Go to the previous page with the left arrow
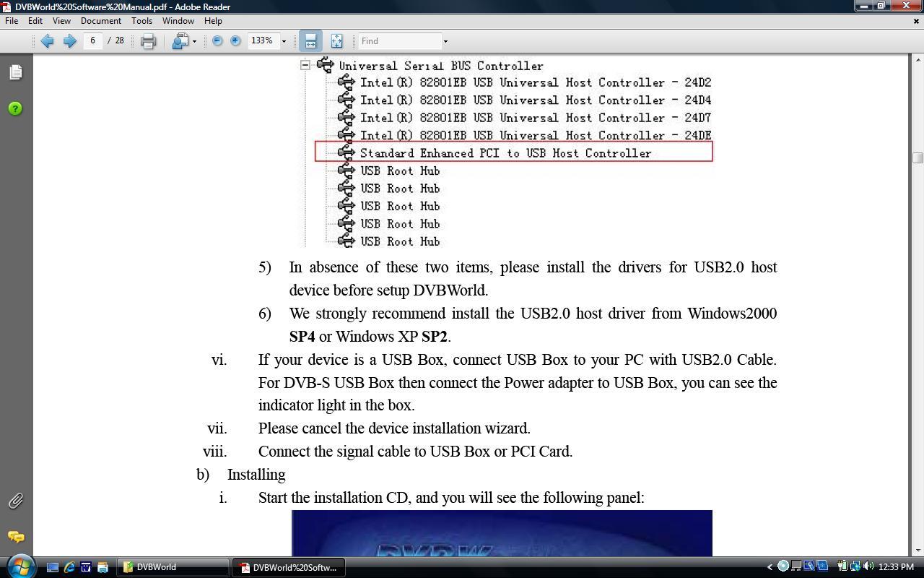This screenshot has height=578, width=924. 48,41
